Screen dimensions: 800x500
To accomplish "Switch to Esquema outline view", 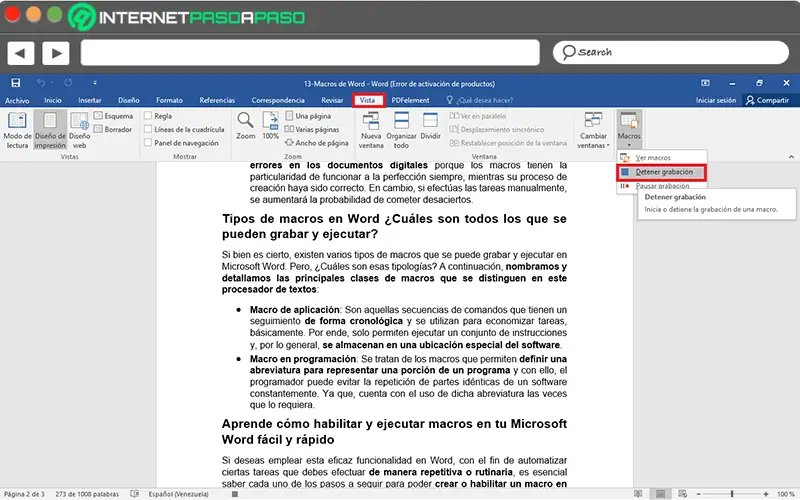I will (113, 116).
